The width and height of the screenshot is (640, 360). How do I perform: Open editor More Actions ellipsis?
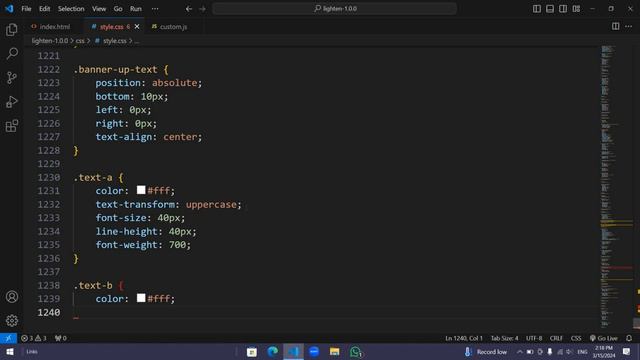(628, 27)
